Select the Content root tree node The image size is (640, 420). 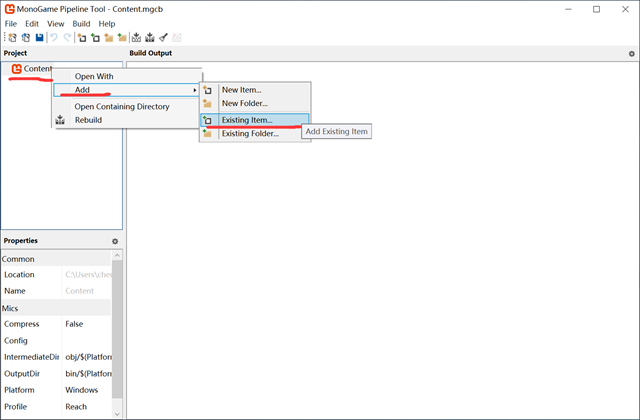point(37,69)
